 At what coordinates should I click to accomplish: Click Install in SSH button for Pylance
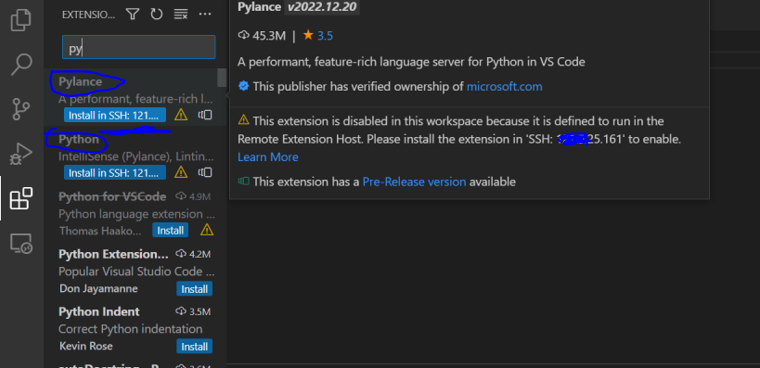[x=114, y=115]
